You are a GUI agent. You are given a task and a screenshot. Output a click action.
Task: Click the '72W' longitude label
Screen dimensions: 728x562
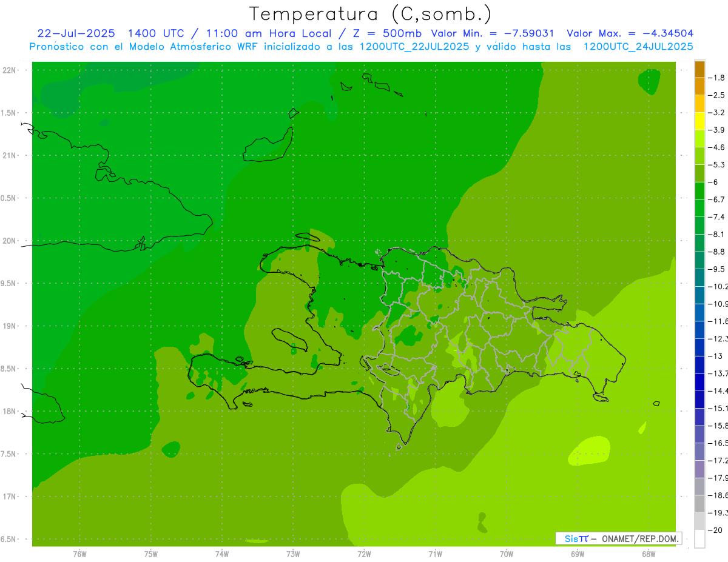click(364, 554)
